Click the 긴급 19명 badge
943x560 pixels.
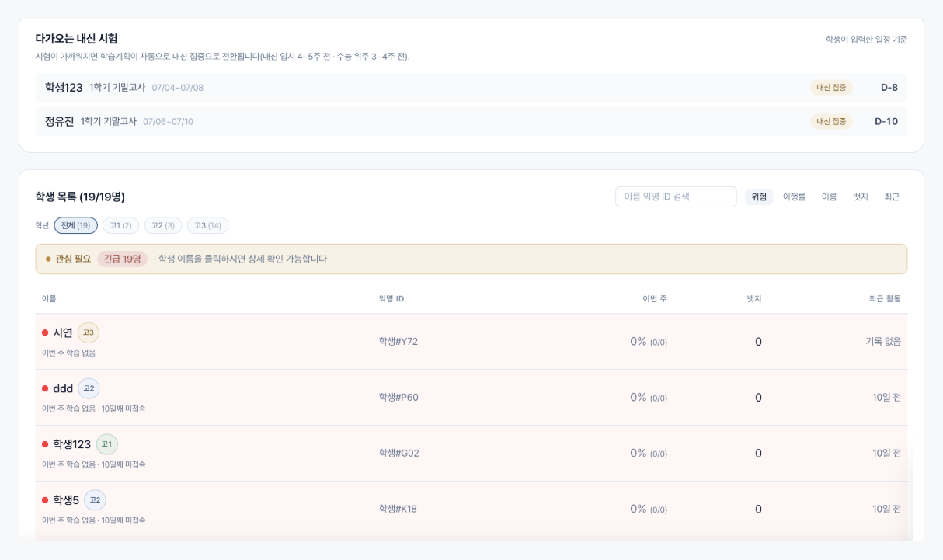(122, 259)
